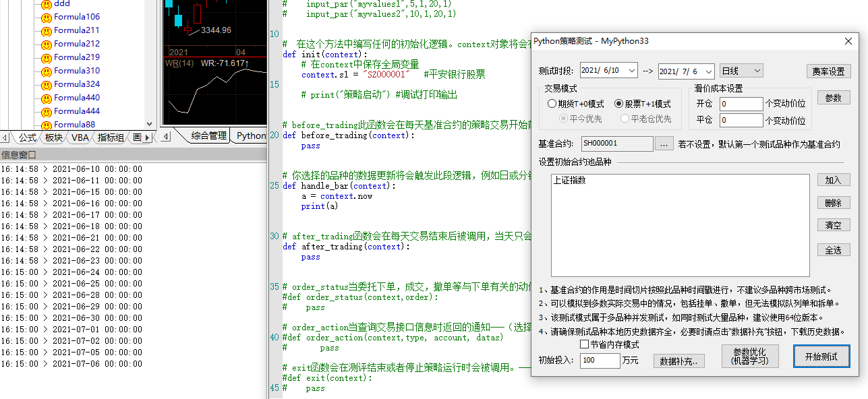Click the smiley icon beside Formula440
Viewport: 868px width, 399px height.
coord(46,98)
